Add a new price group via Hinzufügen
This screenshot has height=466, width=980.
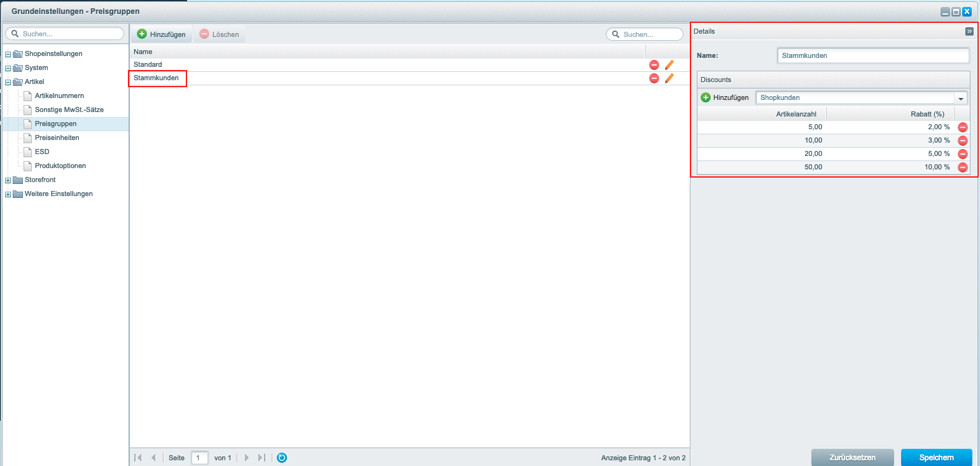tap(162, 34)
